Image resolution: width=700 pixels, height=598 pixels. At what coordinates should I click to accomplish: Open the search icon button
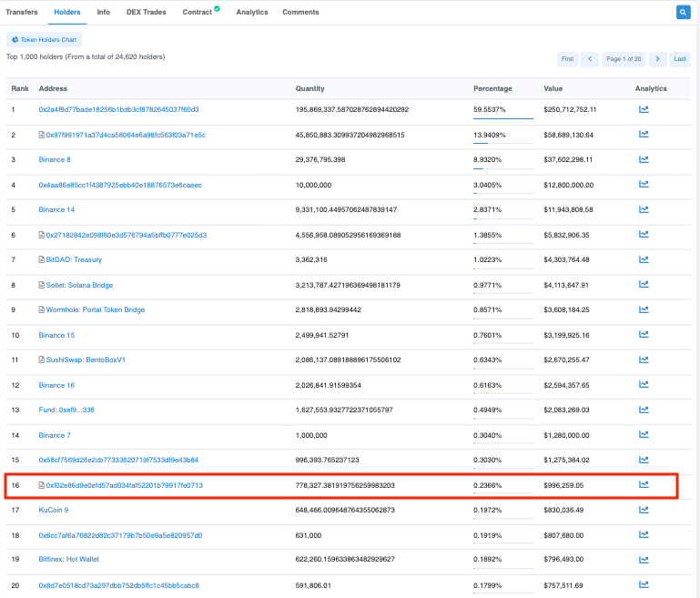click(683, 13)
